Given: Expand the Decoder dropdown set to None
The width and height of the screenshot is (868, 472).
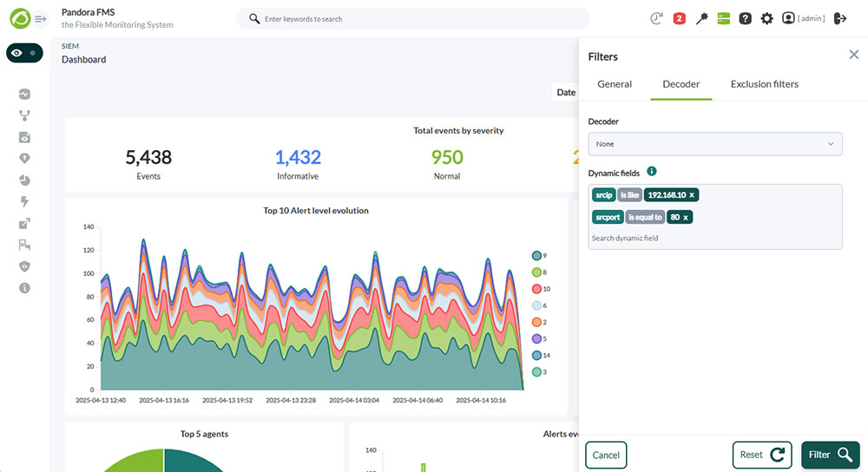Looking at the screenshot, I should (715, 144).
